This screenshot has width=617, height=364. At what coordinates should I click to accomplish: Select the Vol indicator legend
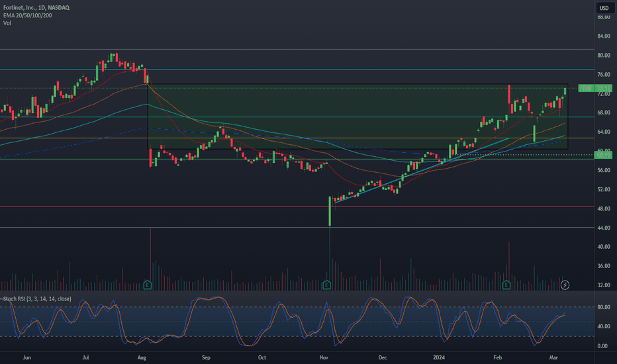[7, 23]
